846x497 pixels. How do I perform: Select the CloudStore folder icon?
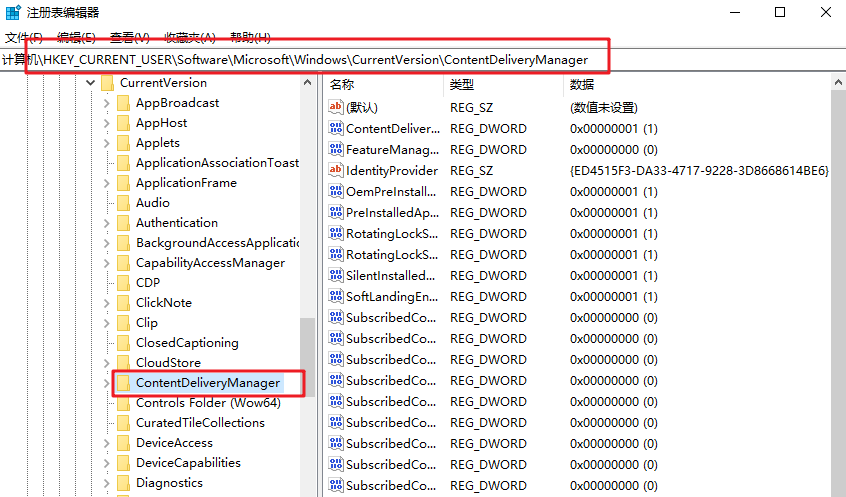[124, 363]
